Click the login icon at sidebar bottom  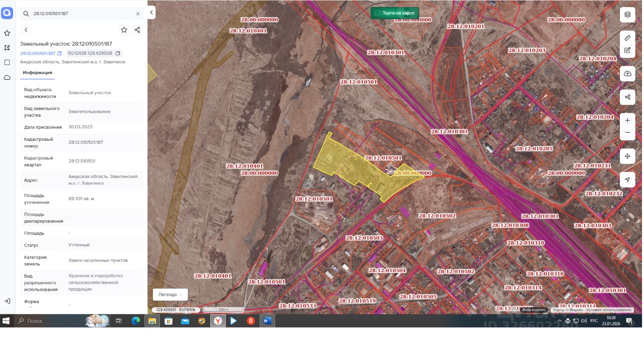7,301
